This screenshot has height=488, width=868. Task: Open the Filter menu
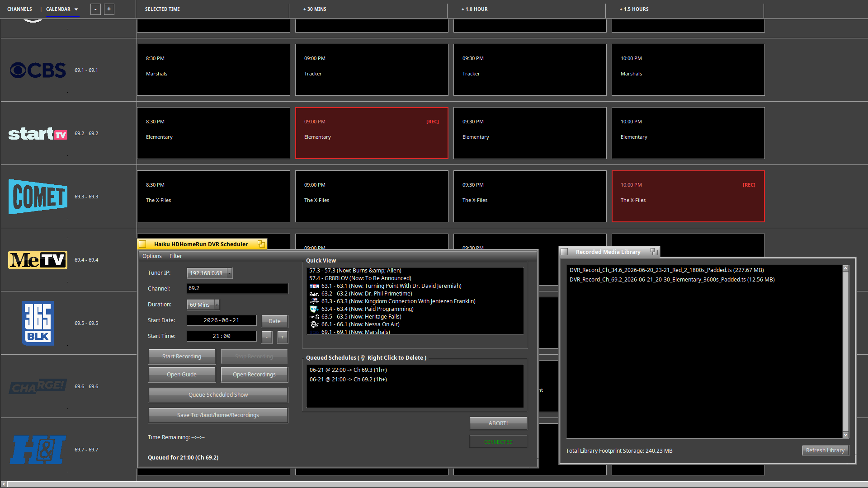click(x=176, y=256)
